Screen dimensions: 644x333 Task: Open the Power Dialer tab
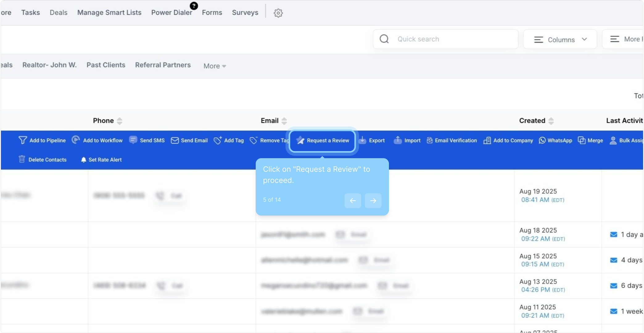point(171,13)
